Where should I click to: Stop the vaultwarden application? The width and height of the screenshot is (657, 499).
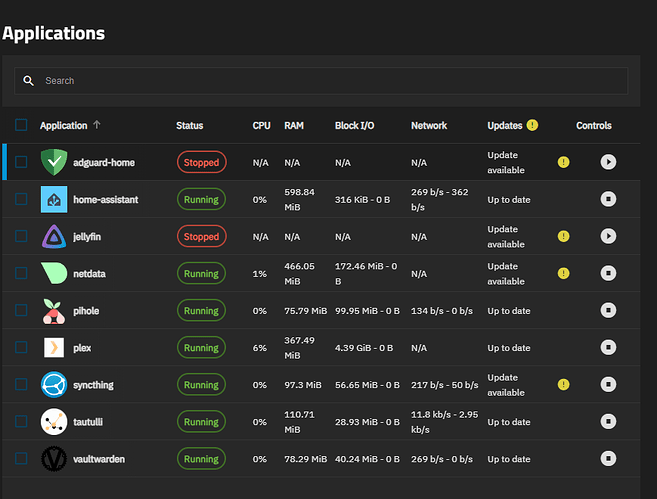pos(608,458)
